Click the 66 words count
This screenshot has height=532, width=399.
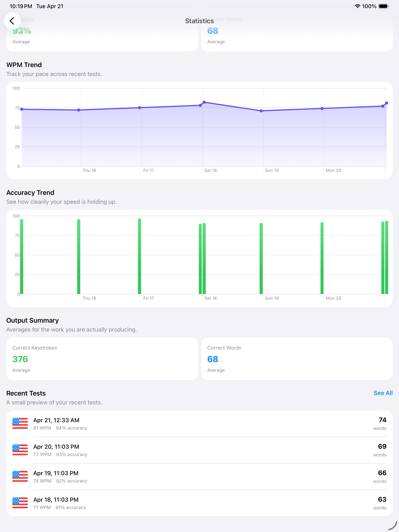tap(382, 473)
